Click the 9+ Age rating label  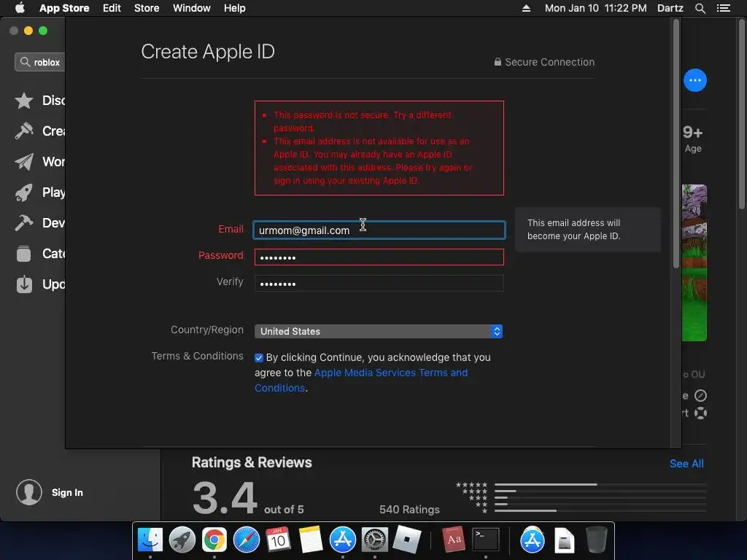pos(693,139)
